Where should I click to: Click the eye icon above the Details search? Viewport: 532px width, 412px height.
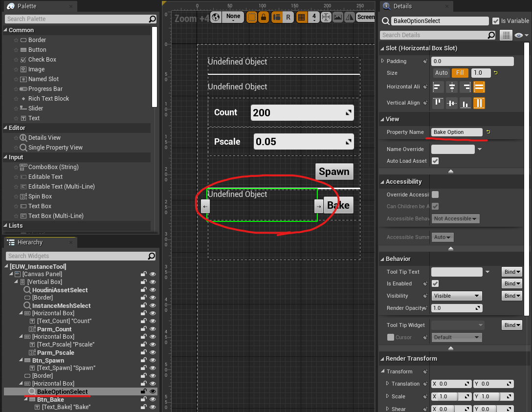519,35
